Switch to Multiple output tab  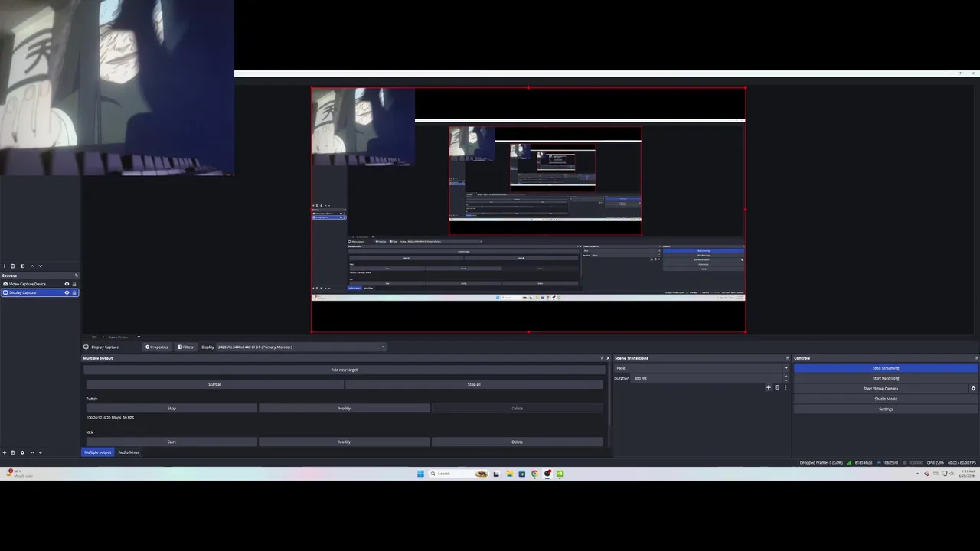coord(98,452)
